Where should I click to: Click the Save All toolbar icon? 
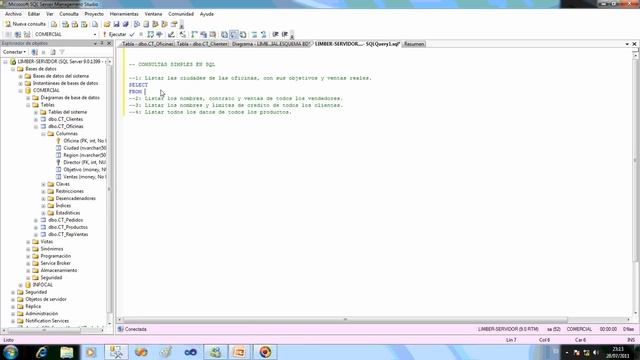tap(126, 24)
